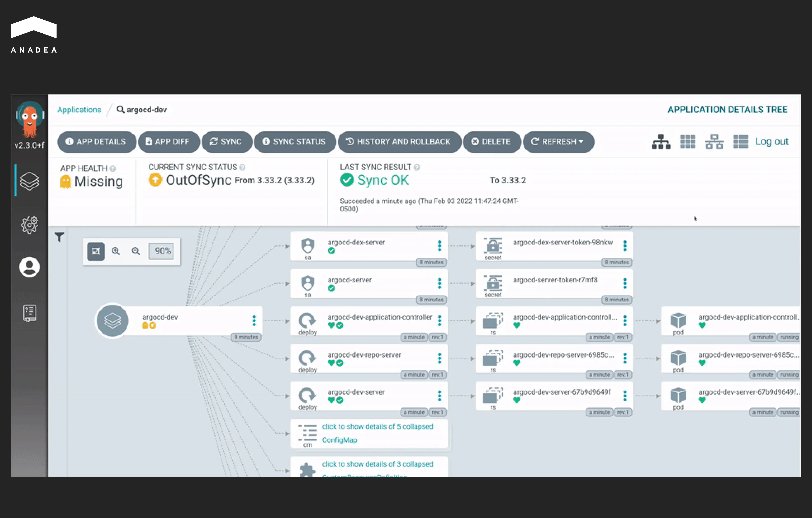Select the argocd-dev-repo-server-6985c pod node
This screenshot has height=518, width=812.
pos(731,358)
